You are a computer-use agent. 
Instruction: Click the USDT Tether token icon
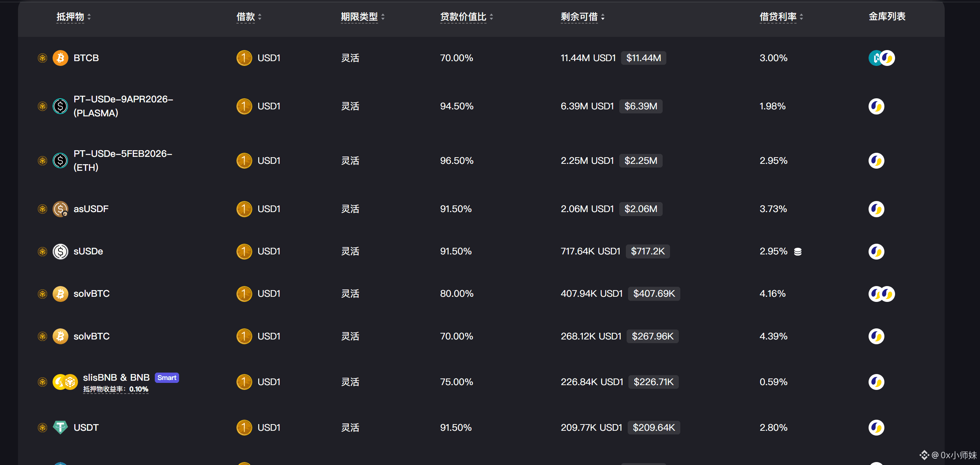point(60,427)
